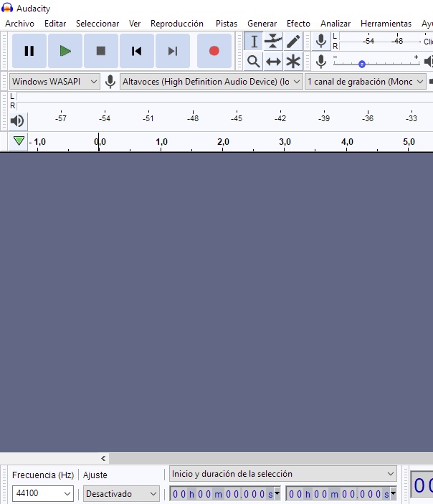Expand the Altavoces recording device dropdown
The image size is (433, 504).
tap(211, 82)
